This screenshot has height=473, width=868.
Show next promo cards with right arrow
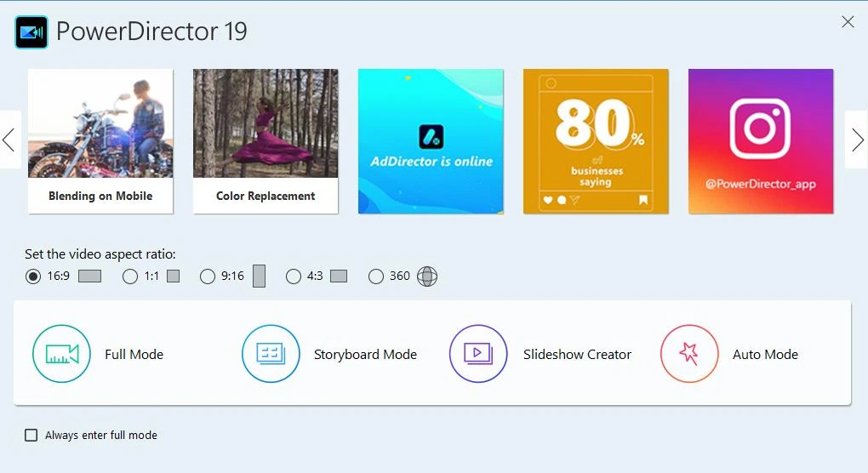point(857,140)
